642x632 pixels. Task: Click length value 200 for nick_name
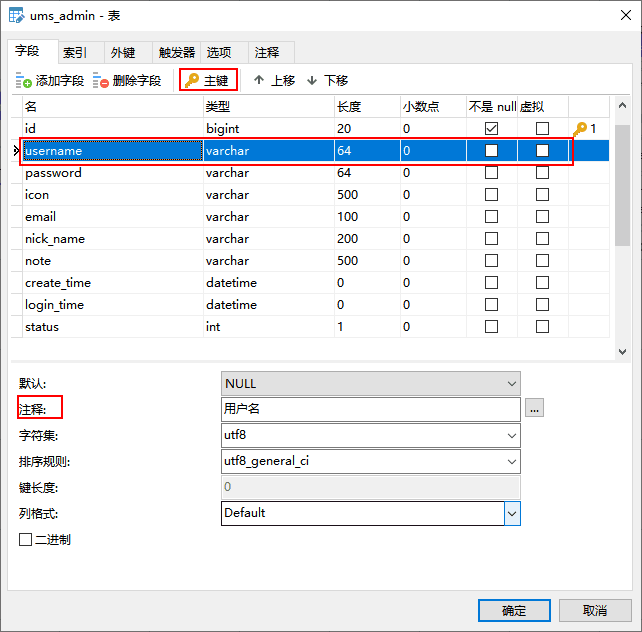(367, 239)
